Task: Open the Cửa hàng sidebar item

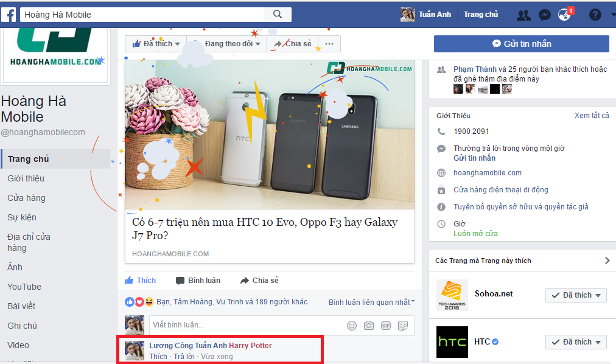Action: 26,198
